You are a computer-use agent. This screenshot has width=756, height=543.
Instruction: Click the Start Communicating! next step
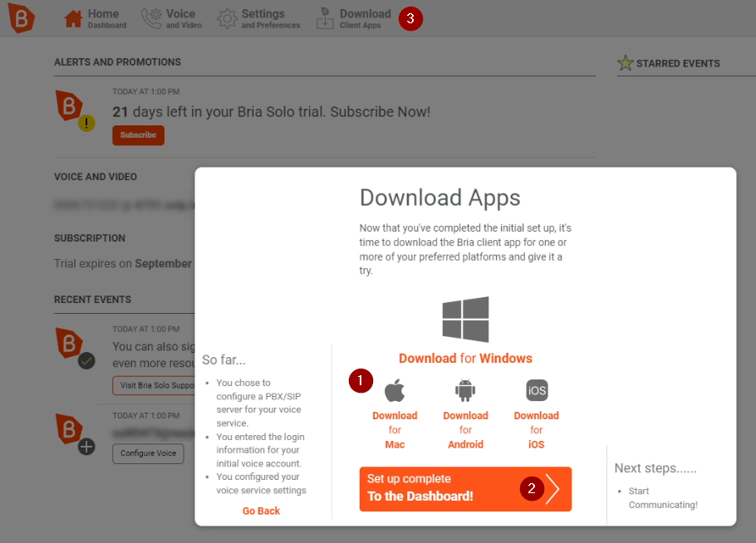click(x=663, y=497)
